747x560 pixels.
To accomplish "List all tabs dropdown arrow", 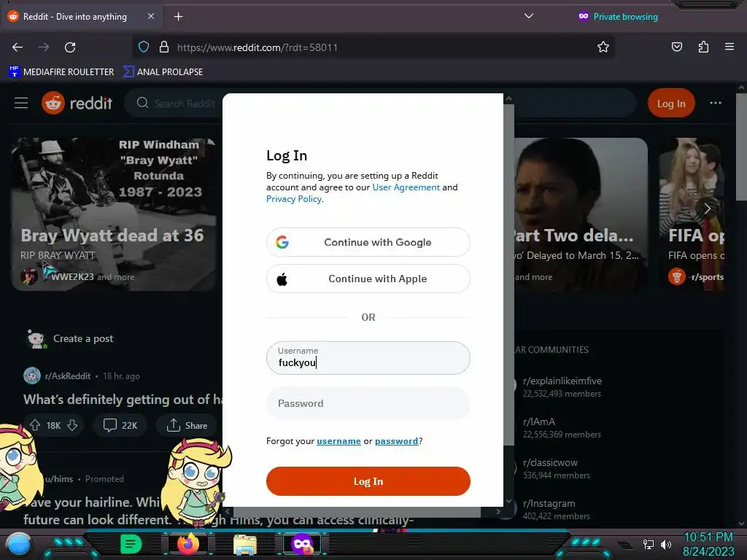I will 528,16.
